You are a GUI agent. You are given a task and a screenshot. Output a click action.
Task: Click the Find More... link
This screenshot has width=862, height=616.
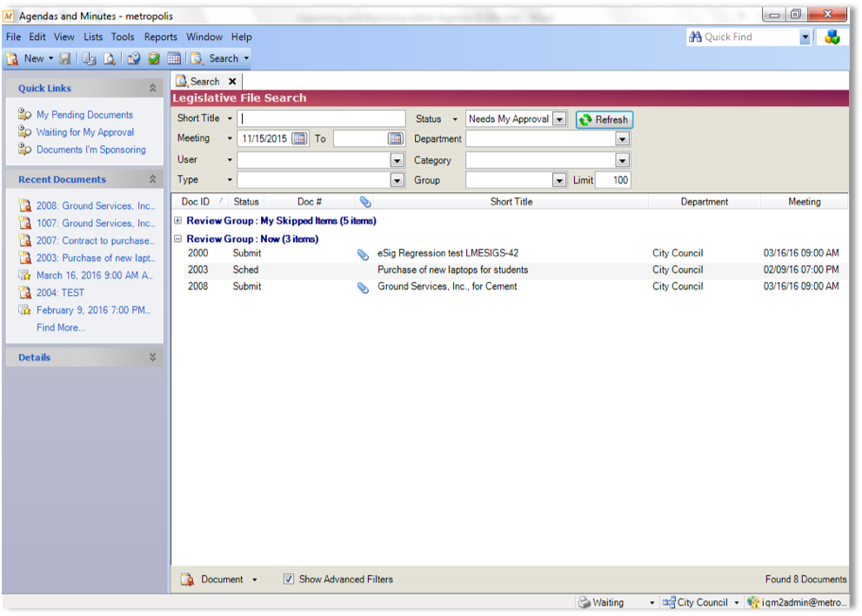61,327
